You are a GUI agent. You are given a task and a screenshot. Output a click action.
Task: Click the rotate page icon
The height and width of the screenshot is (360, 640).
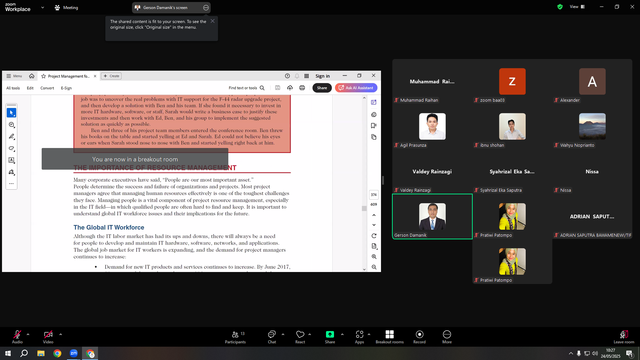point(373,236)
